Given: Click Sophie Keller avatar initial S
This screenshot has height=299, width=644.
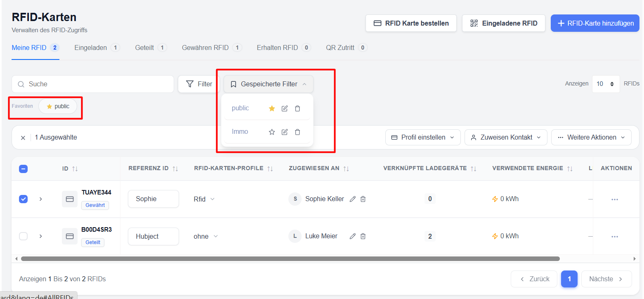Looking at the screenshot, I should pos(295,199).
